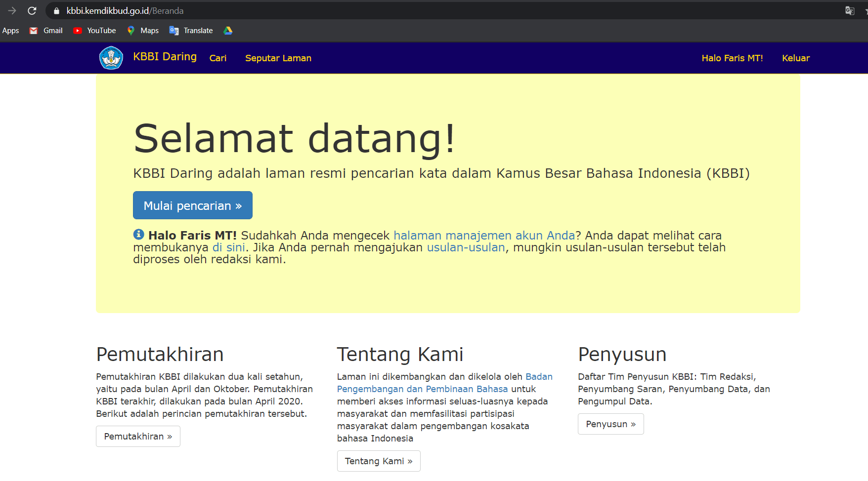The width and height of the screenshot is (868, 481).
Task: Reload the page with the refresh icon
Action: (x=32, y=10)
